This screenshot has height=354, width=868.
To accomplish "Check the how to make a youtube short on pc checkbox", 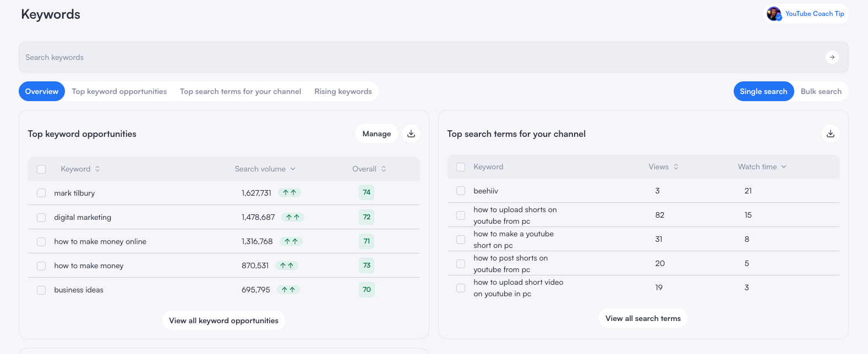I will pos(461,240).
